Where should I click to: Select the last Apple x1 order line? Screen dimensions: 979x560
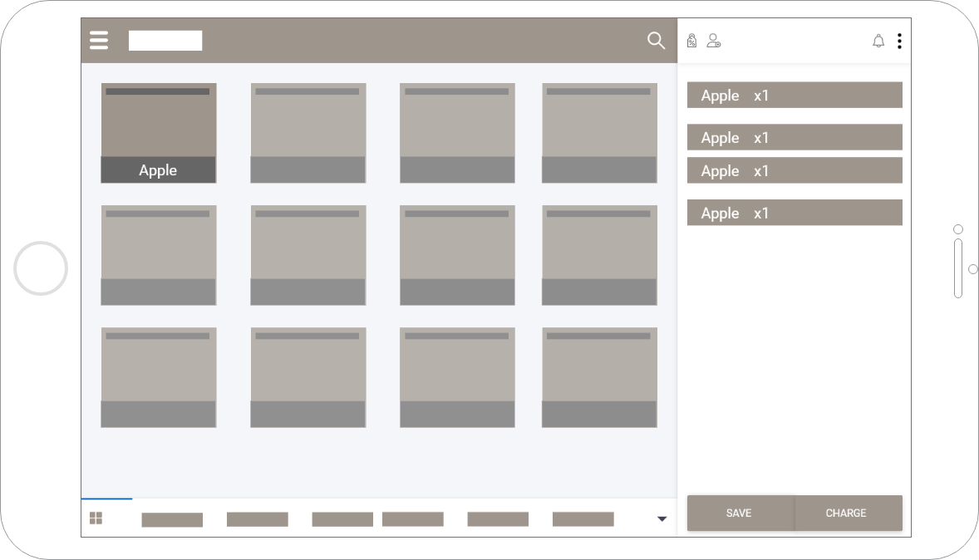(795, 213)
